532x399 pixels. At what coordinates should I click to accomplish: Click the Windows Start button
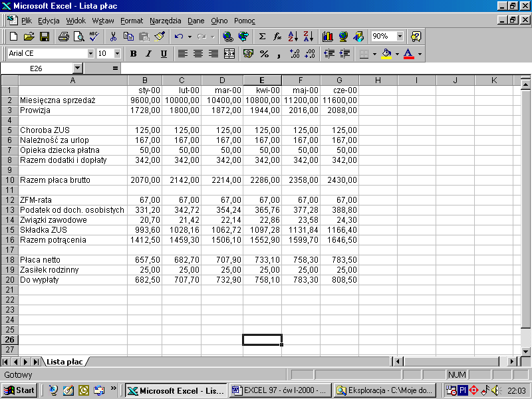point(19,390)
